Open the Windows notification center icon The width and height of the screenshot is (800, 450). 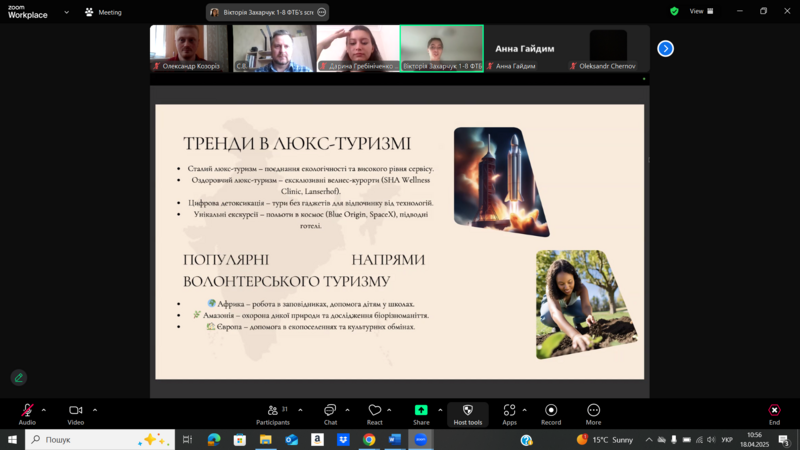pos(785,439)
